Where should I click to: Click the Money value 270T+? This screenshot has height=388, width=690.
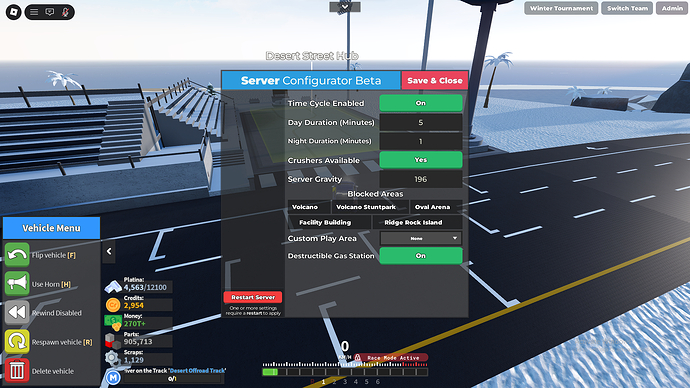(x=135, y=324)
